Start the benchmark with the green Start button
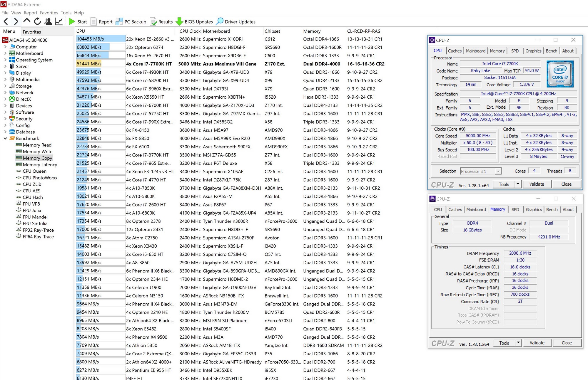The height and width of the screenshot is (380, 588). click(78, 21)
